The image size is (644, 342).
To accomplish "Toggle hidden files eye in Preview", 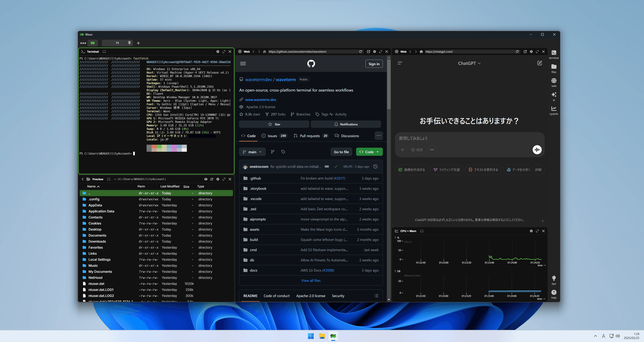I will pos(205,179).
